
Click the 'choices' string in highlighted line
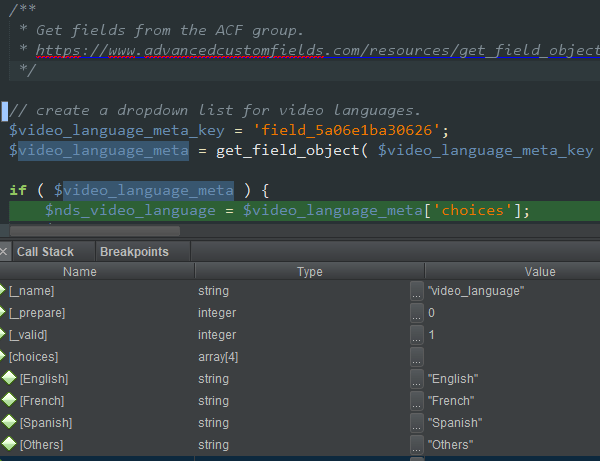tap(473, 210)
